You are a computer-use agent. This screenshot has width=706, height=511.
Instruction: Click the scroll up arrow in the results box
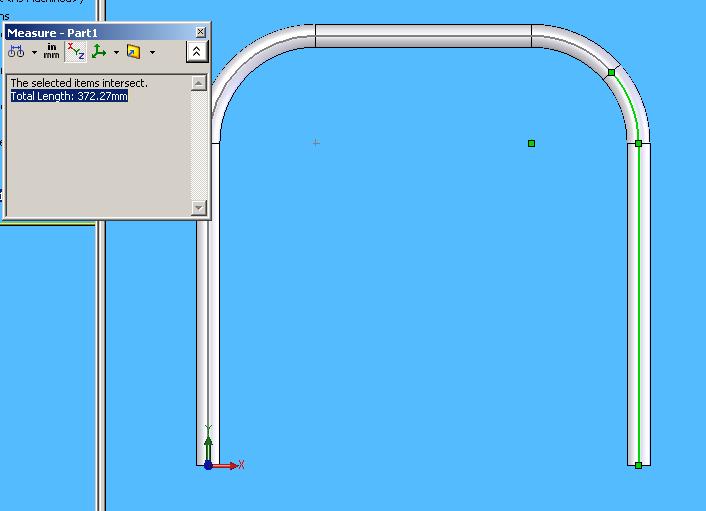click(x=199, y=83)
